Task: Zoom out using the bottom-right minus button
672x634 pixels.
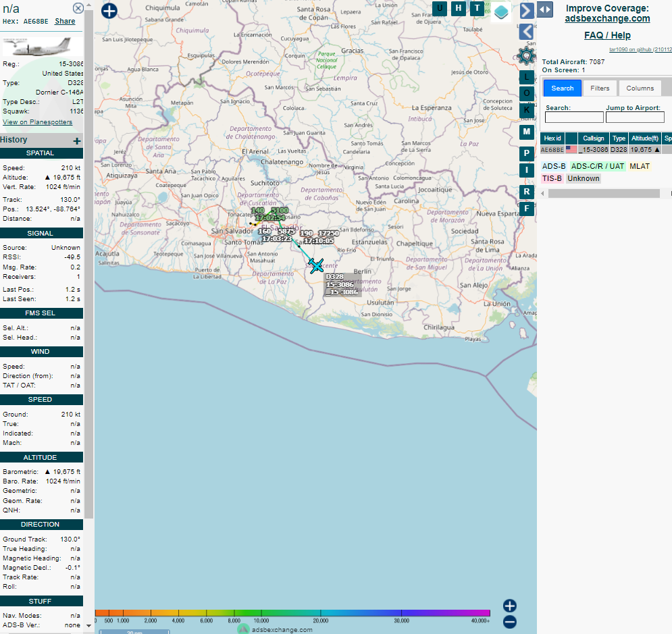Action: [509, 622]
